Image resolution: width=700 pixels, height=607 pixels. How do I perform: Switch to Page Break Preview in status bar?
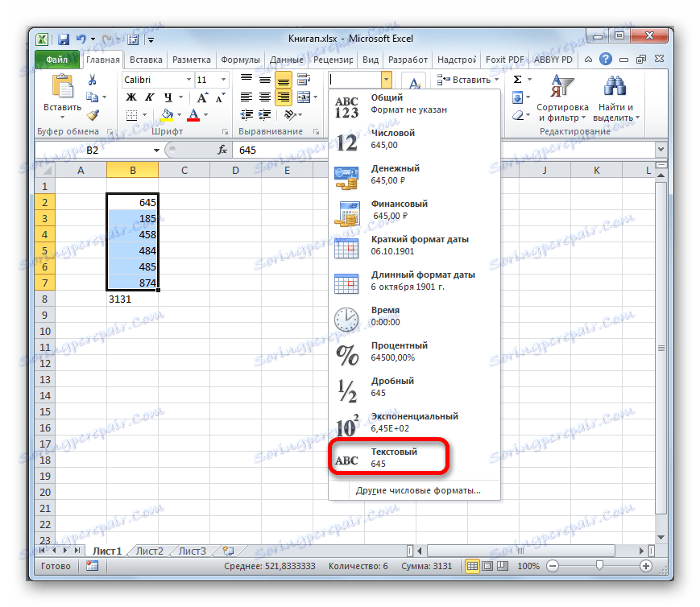click(x=503, y=566)
